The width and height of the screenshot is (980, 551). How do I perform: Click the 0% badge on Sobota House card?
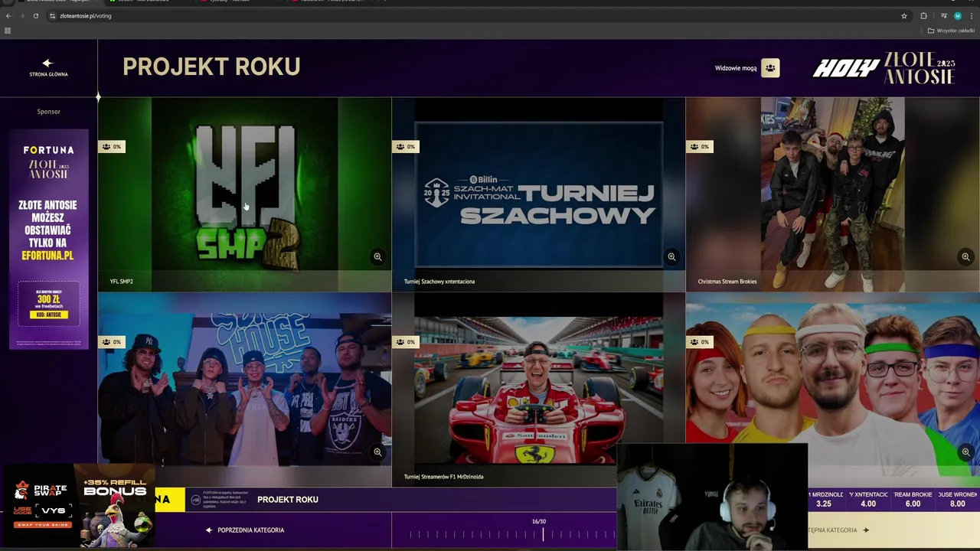click(x=112, y=341)
